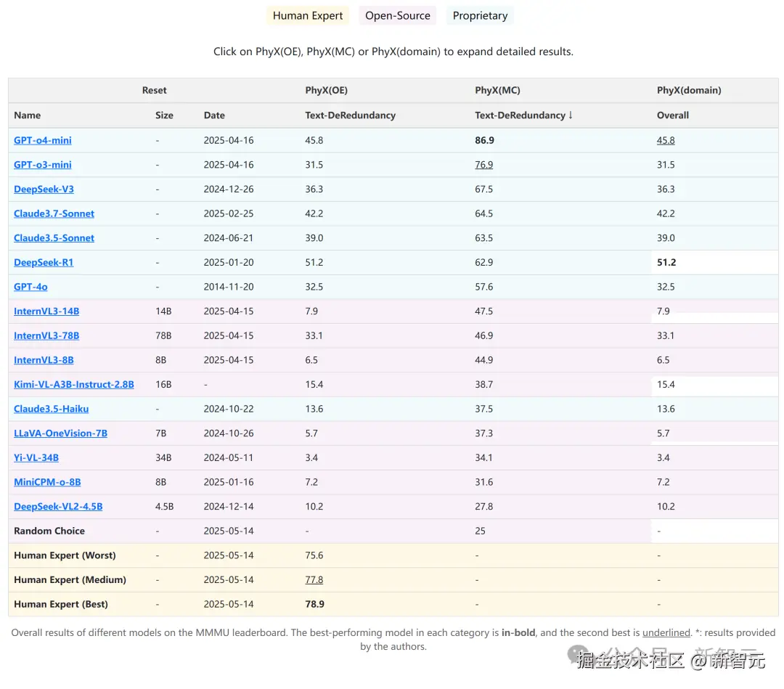The height and width of the screenshot is (689, 784).
Task: Click the 78B size cell
Action: click(x=163, y=336)
